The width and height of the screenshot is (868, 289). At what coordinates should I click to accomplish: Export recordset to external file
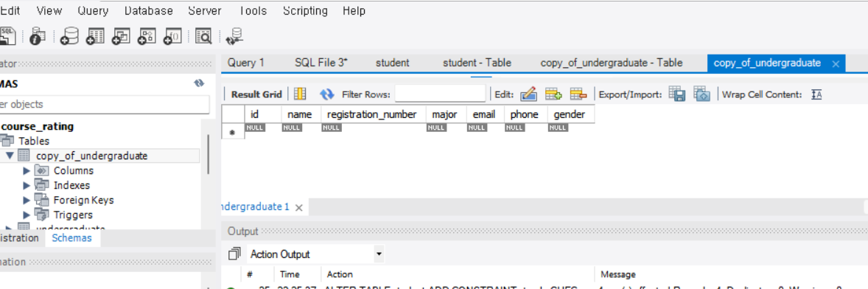click(x=677, y=94)
